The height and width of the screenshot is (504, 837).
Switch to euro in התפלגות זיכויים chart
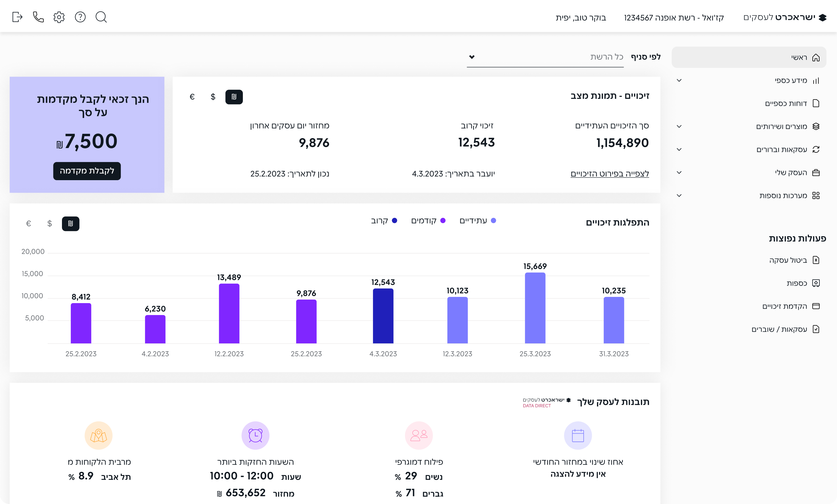[29, 224]
